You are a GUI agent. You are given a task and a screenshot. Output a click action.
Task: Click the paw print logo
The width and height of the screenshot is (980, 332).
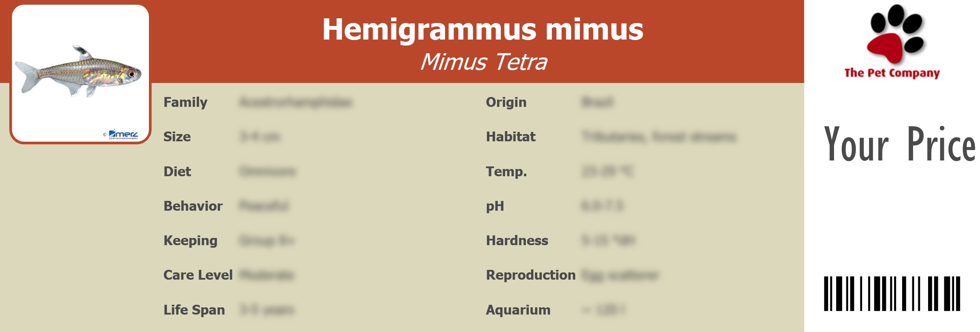pos(894,34)
